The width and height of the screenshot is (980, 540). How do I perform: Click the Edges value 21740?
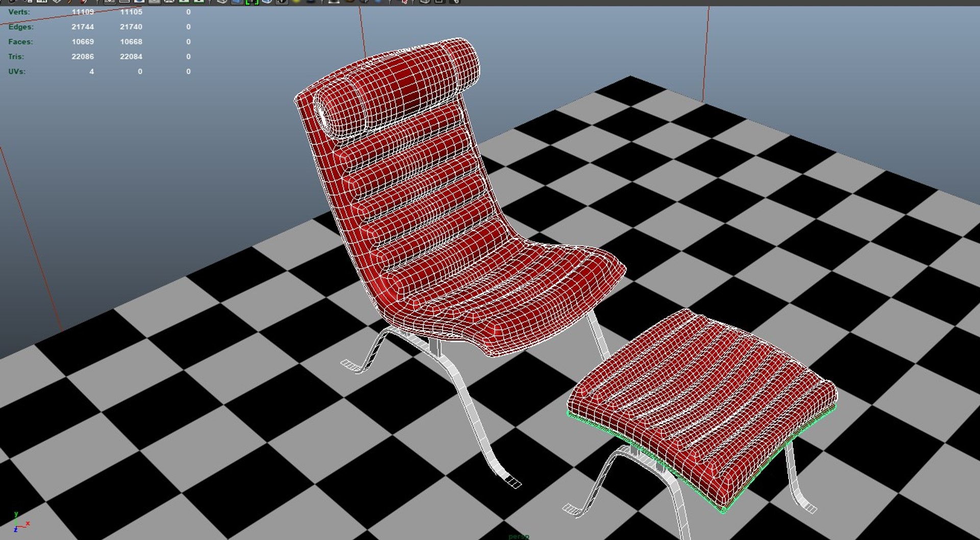(131, 27)
